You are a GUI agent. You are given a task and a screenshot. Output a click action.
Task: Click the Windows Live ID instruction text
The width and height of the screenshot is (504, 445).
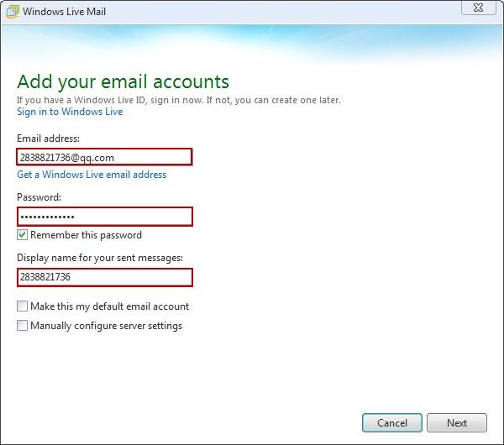(x=179, y=100)
